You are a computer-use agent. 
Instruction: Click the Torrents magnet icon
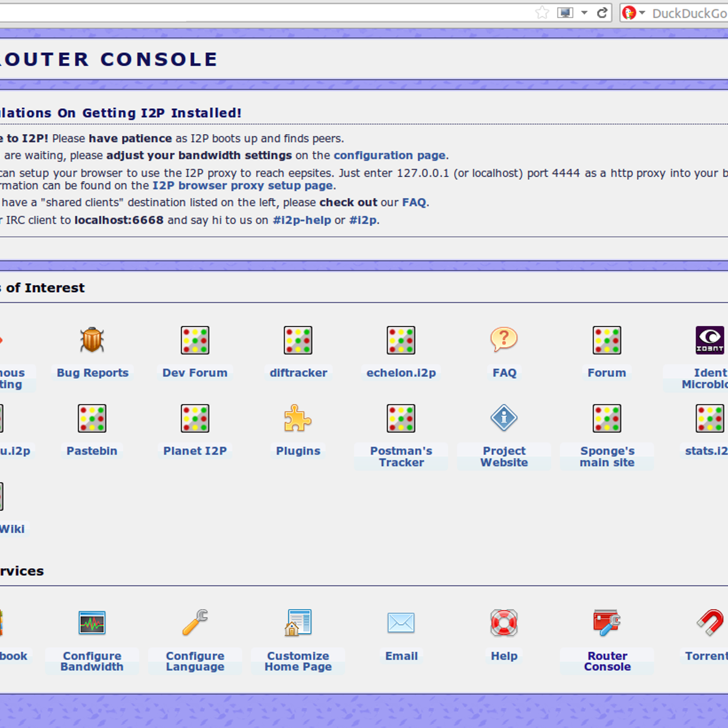[x=710, y=622]
